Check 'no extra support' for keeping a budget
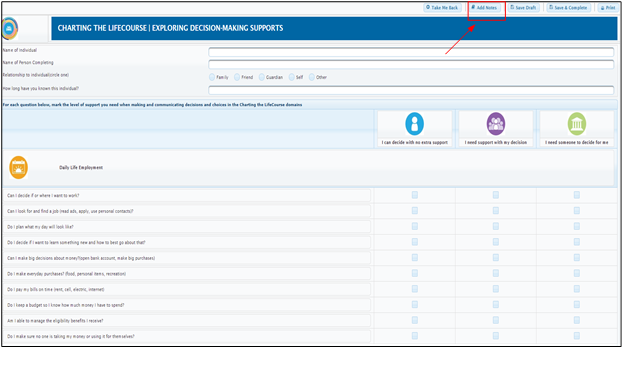The height and width of the screenshot is (366, 624). click(415, 304)
